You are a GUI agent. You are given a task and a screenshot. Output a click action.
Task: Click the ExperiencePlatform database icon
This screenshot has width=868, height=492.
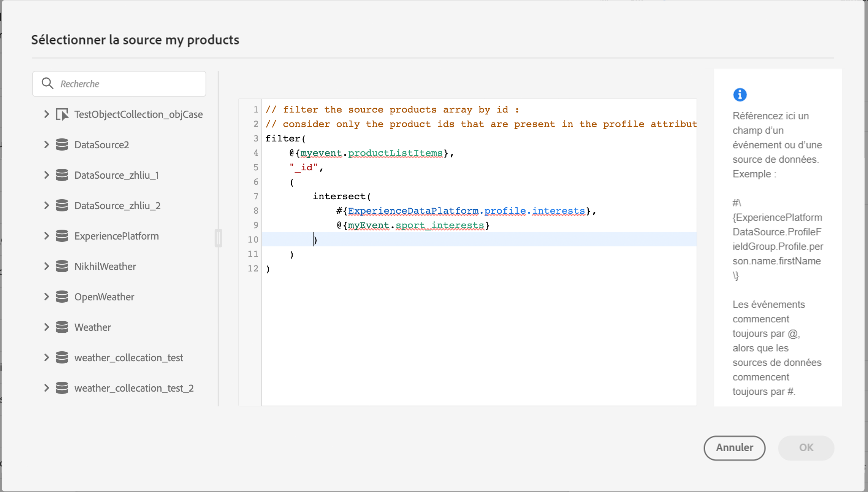[62, 236]
